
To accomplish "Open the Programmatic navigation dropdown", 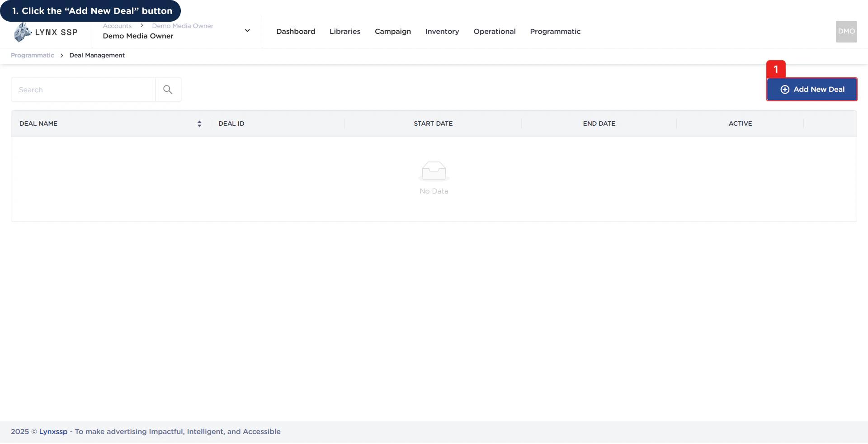I will (x=555, y=31).
